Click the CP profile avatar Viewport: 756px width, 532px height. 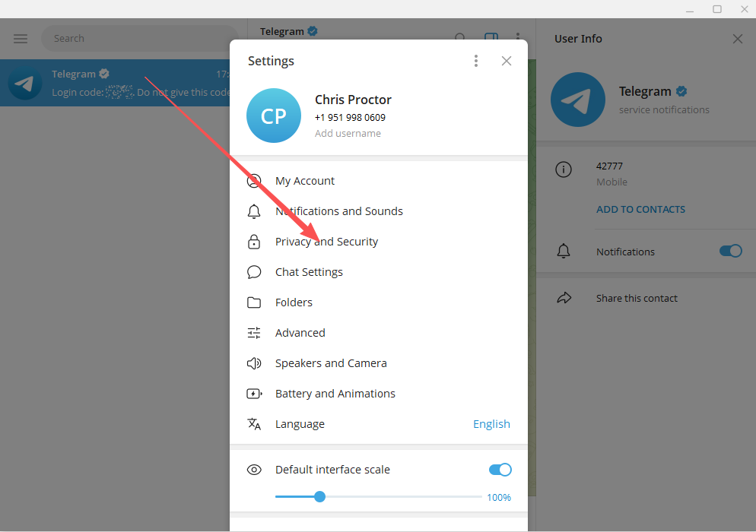click(274, 116)
